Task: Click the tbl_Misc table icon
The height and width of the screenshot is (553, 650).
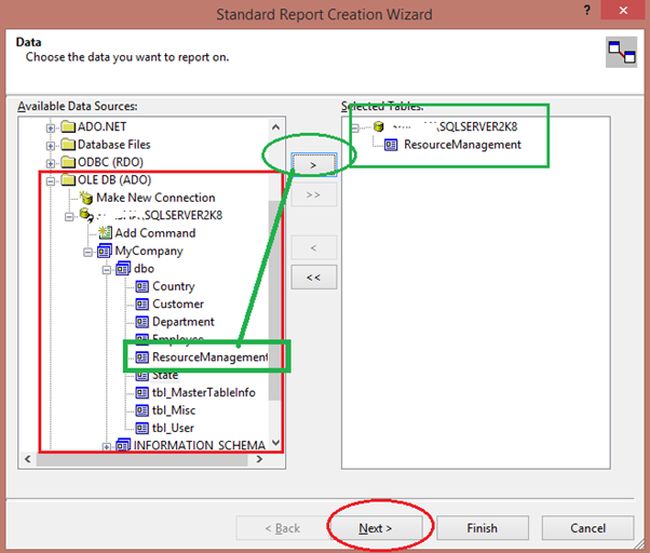Action: 142,410
